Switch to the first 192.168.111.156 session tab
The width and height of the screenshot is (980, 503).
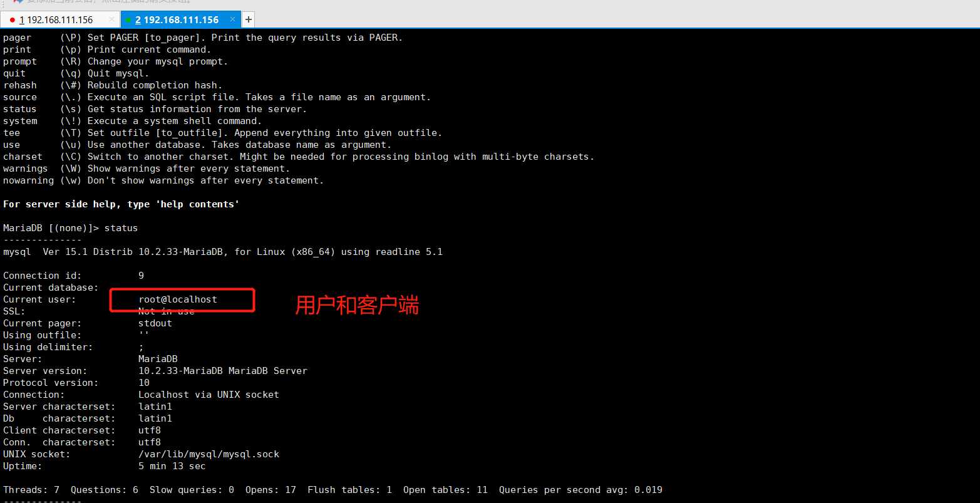(59, 20)
